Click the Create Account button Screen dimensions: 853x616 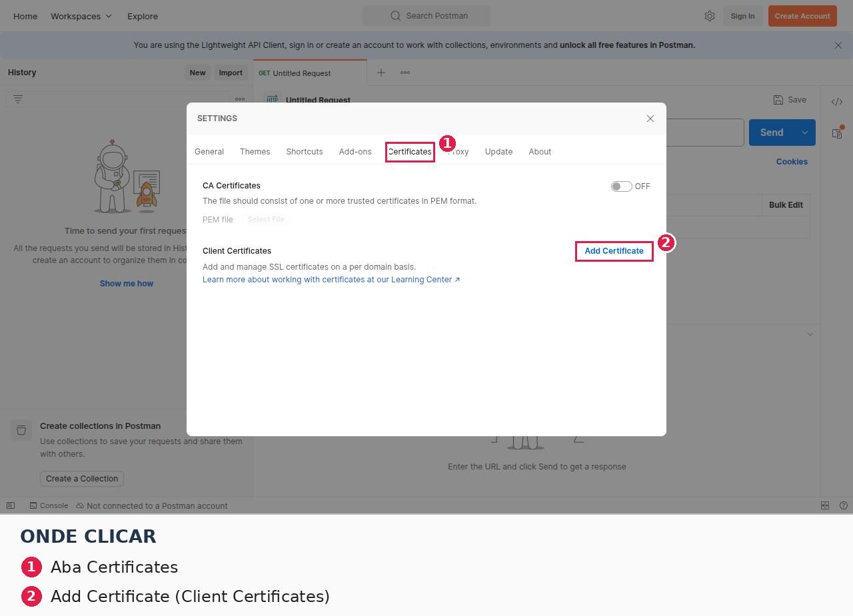[802, 16]
